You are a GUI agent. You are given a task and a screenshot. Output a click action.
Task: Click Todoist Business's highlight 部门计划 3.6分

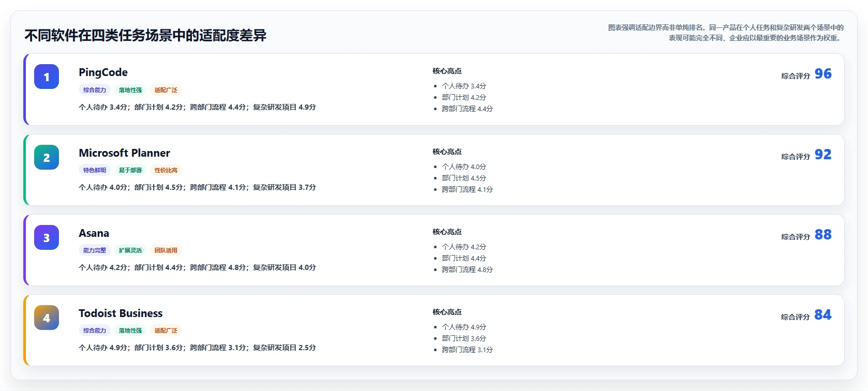click(464, 338)
